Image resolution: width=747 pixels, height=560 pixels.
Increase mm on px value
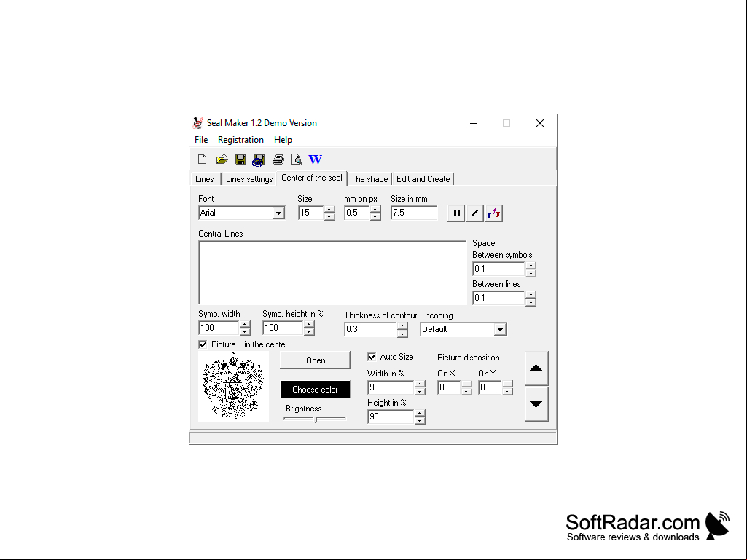coord(375,210)
